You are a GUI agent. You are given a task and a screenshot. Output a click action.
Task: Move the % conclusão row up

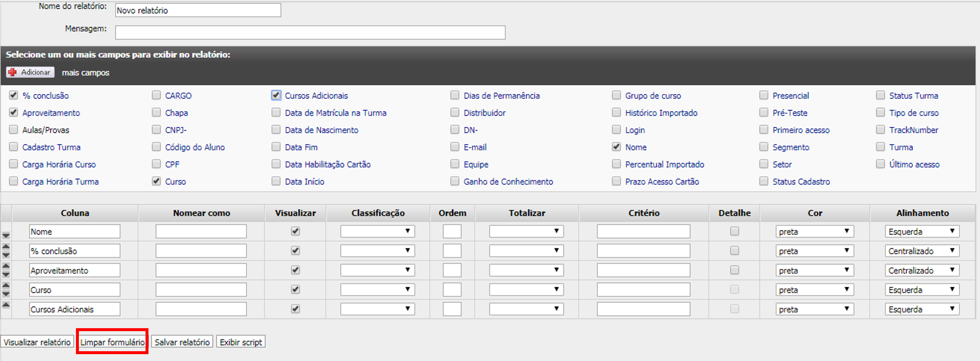click(6, 247)
